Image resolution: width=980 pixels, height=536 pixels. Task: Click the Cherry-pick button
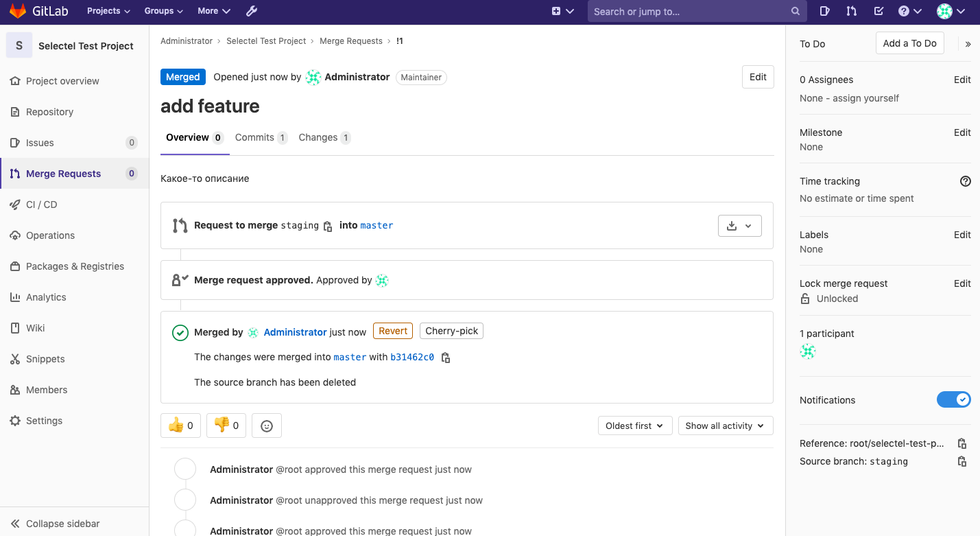click(452, 331)
